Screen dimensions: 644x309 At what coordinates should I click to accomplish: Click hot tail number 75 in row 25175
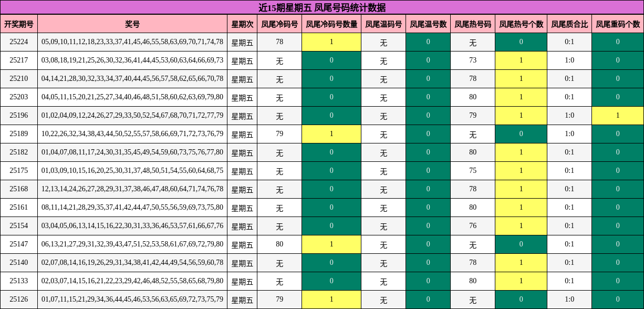tap(473, 171)
